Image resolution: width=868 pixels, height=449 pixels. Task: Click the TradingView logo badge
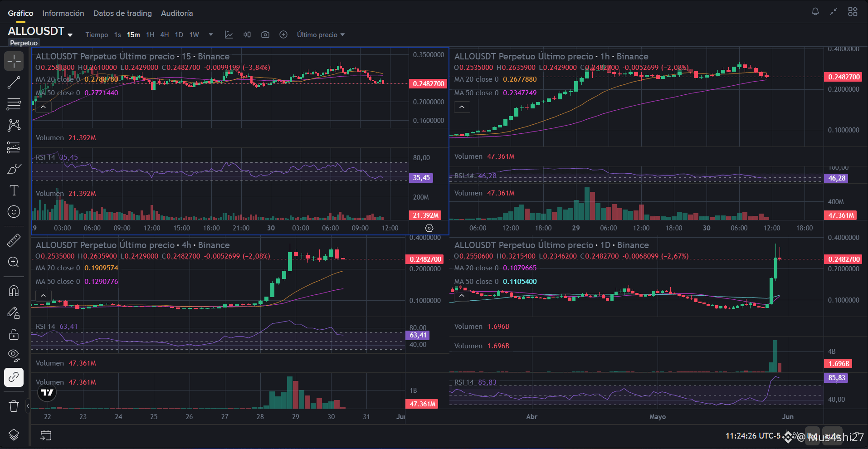click(x=47, y=392)
